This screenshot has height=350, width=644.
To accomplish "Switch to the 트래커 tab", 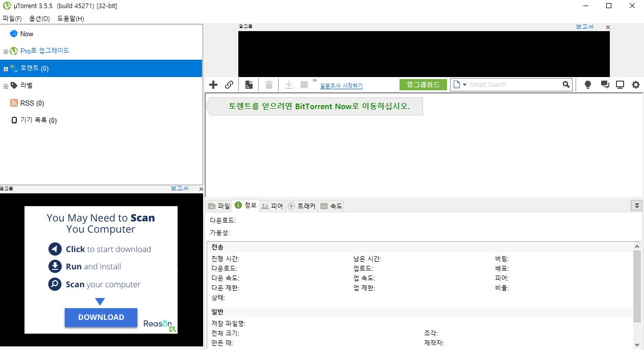I will (x=302, y=206).
